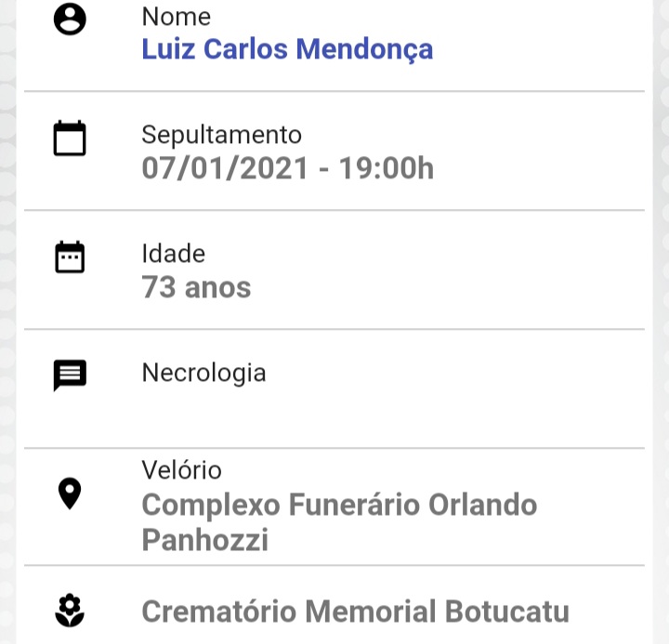Screen dimensions: 669x644
Task: Click the person profile icon beside Nome
Action: click(70, 19)
